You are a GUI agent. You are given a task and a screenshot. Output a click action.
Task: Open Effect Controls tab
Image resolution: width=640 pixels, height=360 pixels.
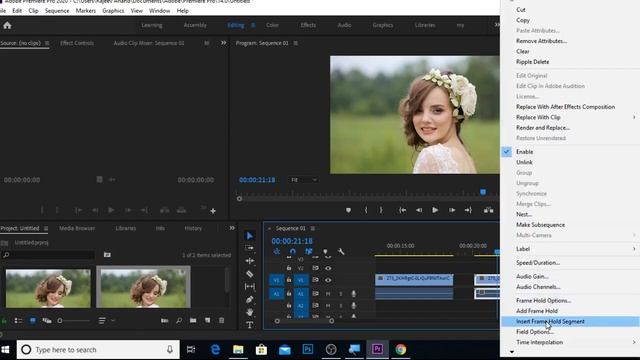pos(77,43)
